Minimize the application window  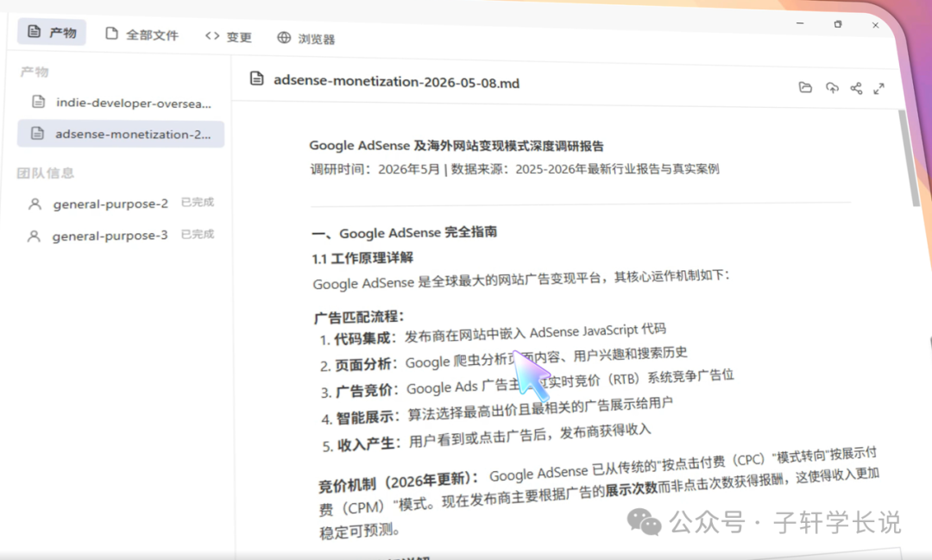[x=800, y=23]
